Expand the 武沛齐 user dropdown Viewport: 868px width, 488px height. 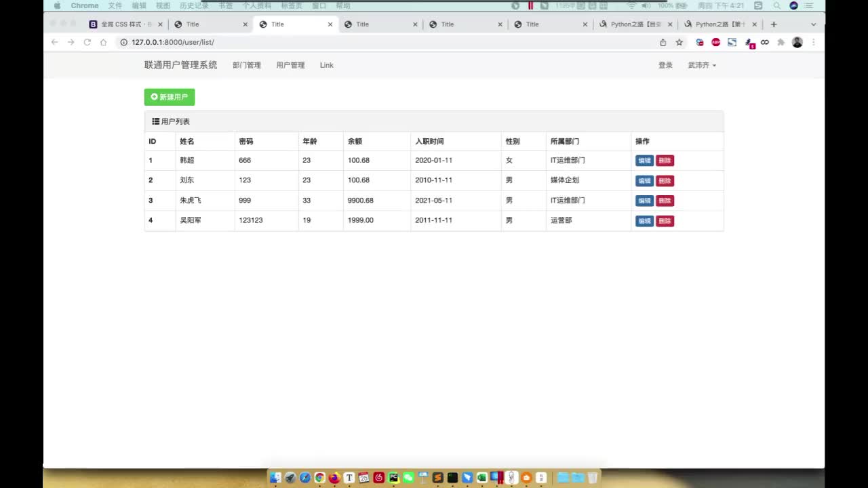(702, 65)
